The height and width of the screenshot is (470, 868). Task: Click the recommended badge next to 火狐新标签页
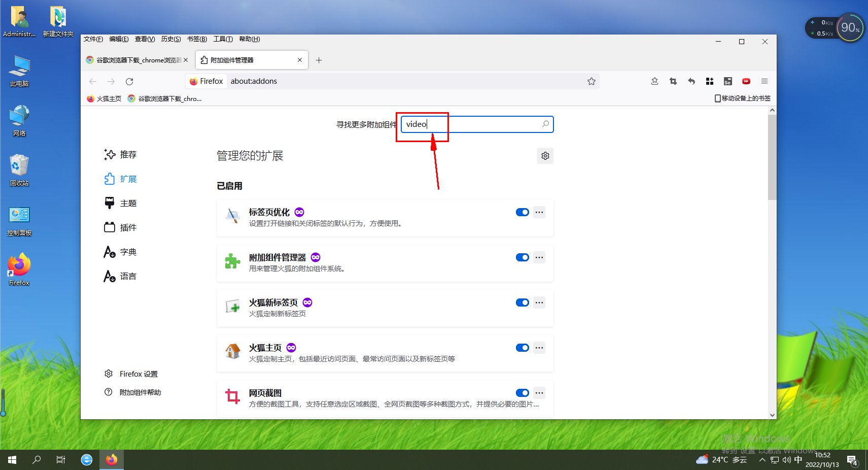[x=307, y=303]
